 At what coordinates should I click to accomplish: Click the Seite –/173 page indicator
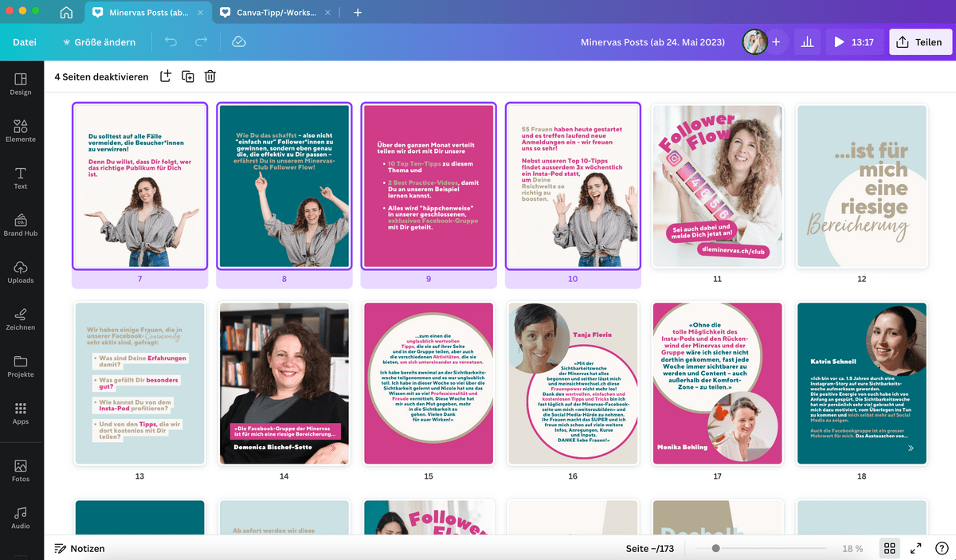650,548
